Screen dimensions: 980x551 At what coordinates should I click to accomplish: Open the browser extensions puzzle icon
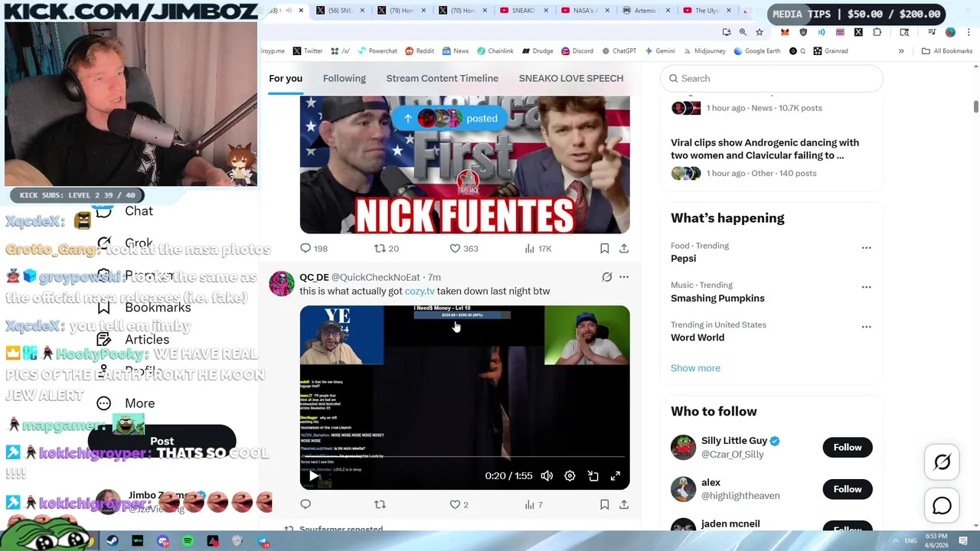pyautogui.click(x=877, y=32)
